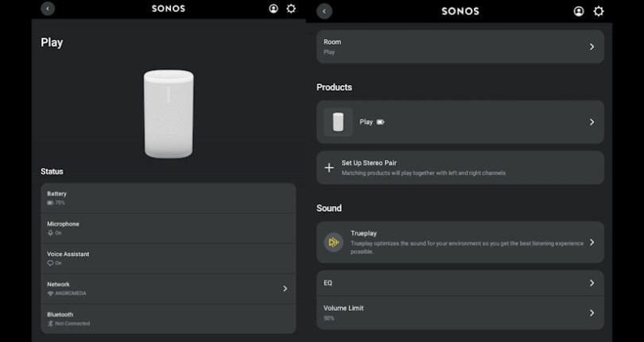
Task: Open EQ settings chevron
Action: pyautogui.click(x=592, y=283)
